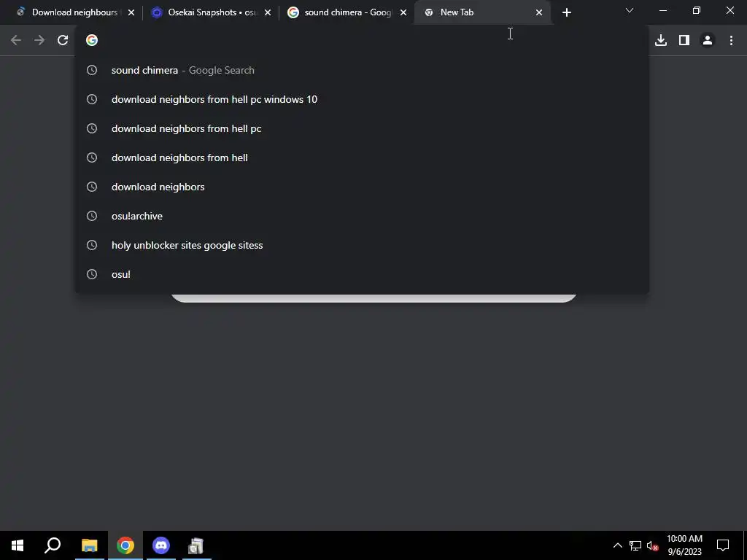Click the history clock icon beside 'osu!'
The width and height of the screenshot is (747, 560).
91,274
